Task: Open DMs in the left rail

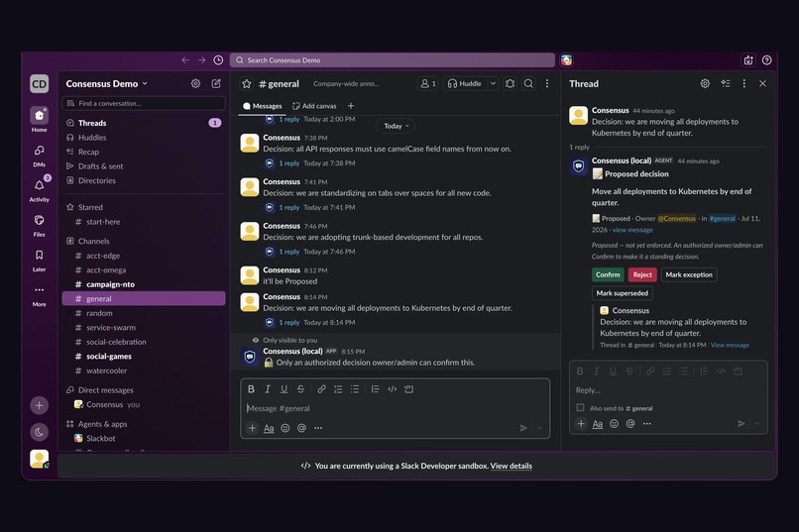Action: click(40, 155)
